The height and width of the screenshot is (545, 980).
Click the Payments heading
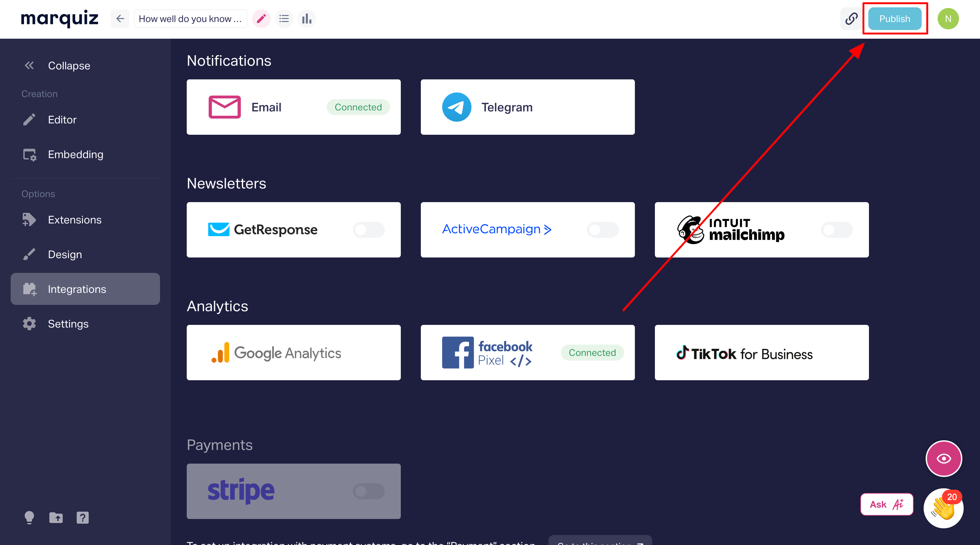point(219,445)
